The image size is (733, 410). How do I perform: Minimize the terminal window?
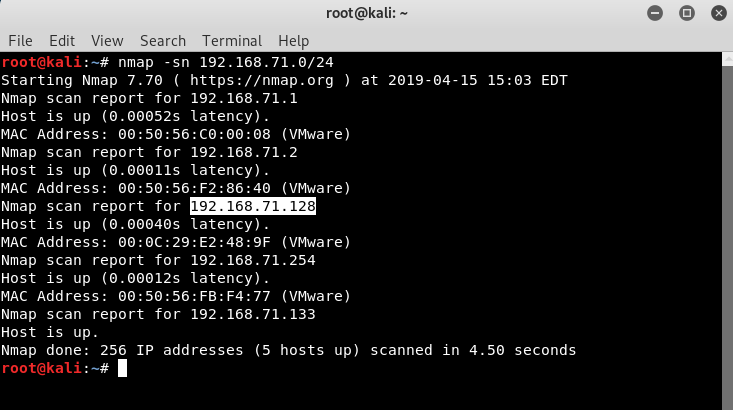655,13
